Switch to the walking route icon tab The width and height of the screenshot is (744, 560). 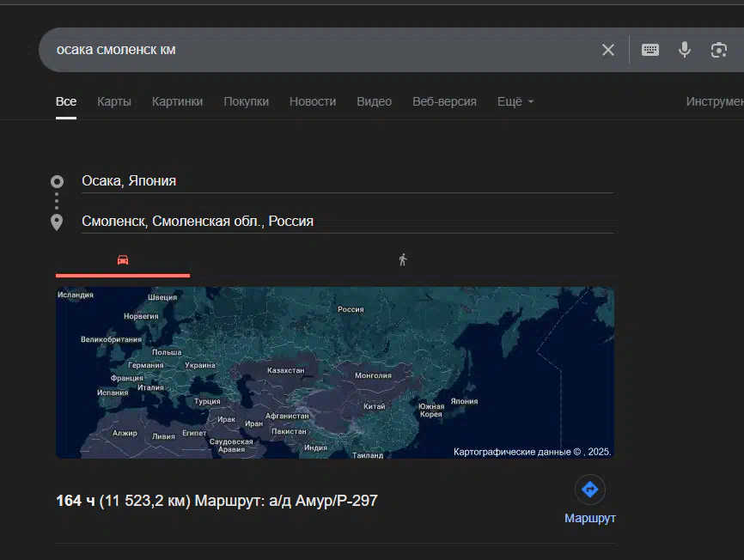403,260
